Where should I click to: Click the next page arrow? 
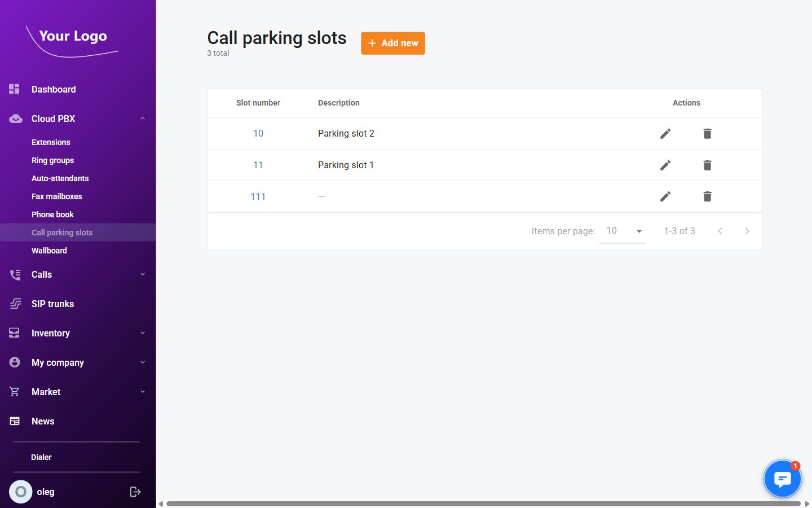click(x=747, y=231)
